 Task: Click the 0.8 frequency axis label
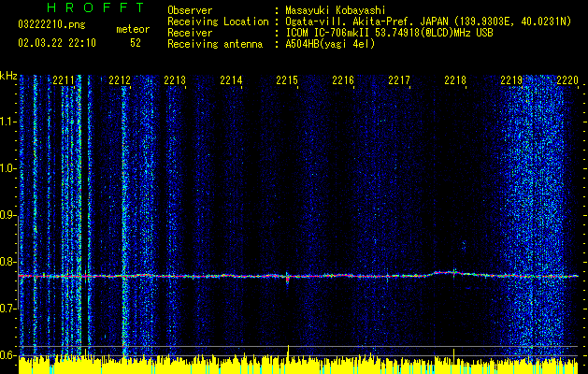tap(8, 262)
